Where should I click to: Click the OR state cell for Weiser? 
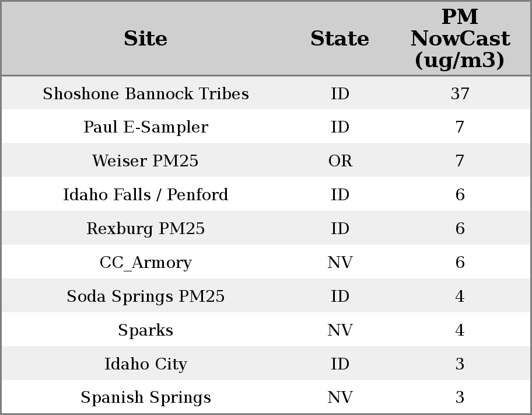point(340,161)
